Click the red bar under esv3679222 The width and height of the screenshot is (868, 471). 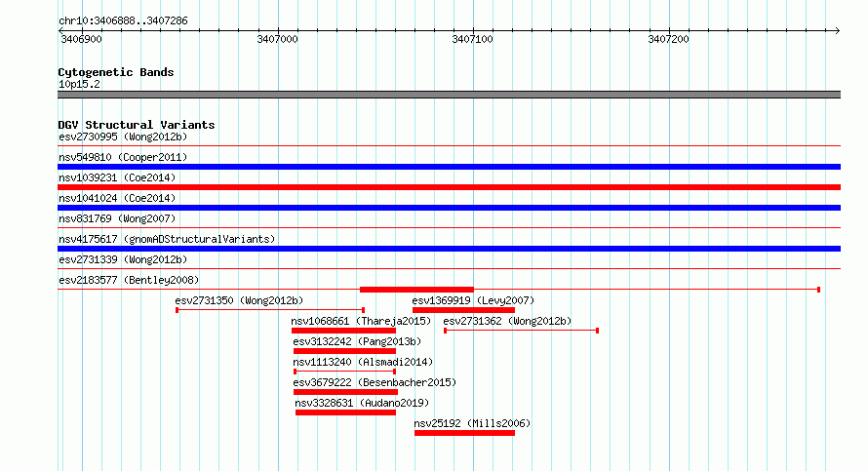345,392
